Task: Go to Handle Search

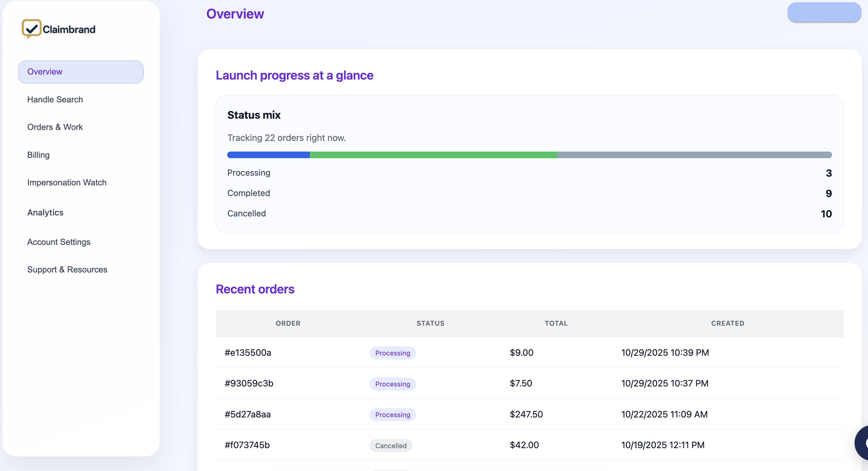Action: coord(55,100)
